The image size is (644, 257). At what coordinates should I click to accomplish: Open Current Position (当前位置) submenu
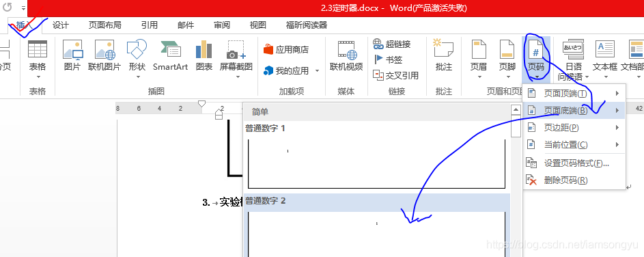tap(574, 145)
